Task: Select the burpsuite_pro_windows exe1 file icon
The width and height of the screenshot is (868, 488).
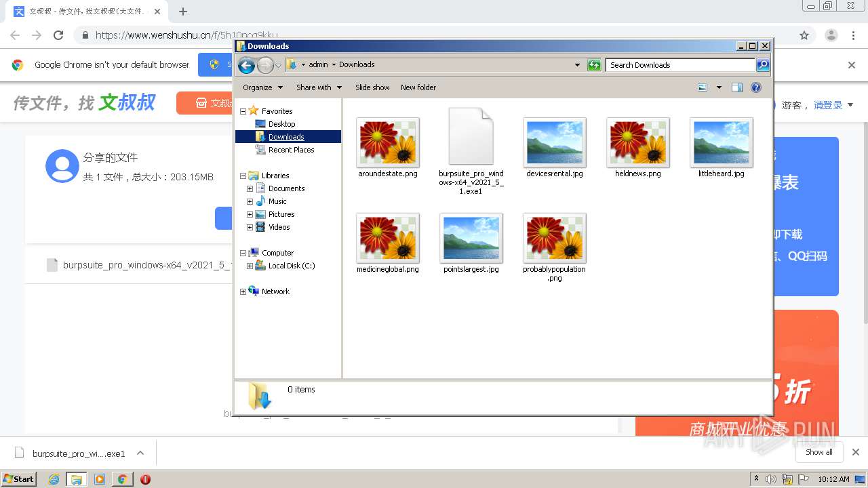Action: (471, 136)
